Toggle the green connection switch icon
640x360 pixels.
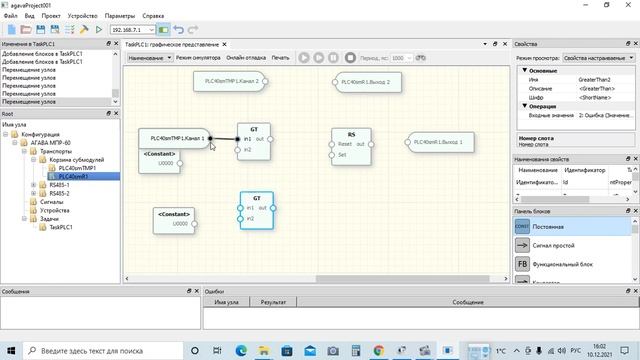click(163, 30)
